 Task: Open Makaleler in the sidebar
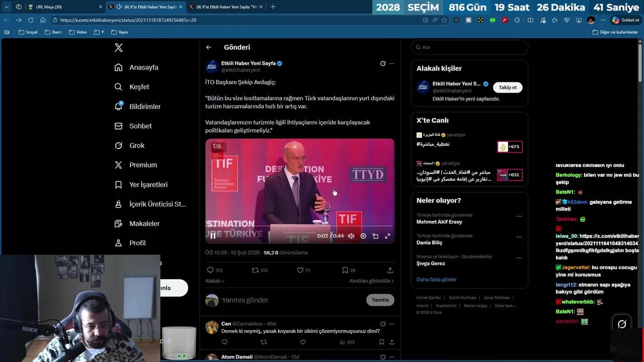(137, 223)
